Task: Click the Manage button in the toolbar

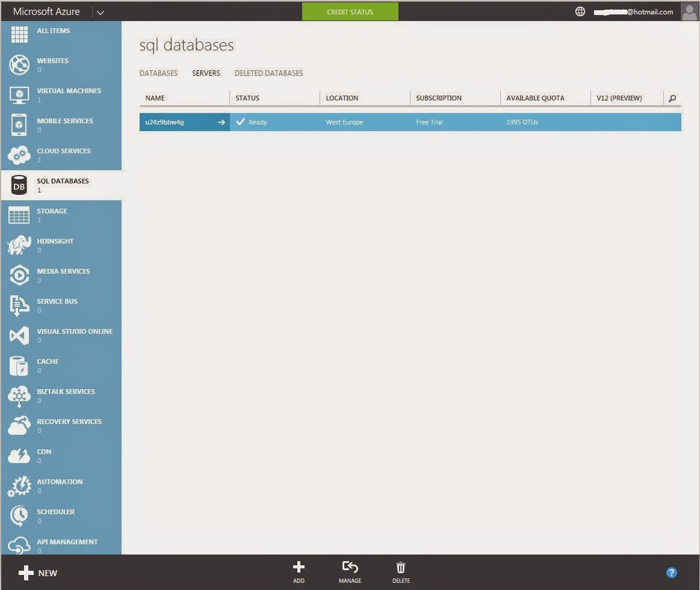Action: tap(350, 570)
